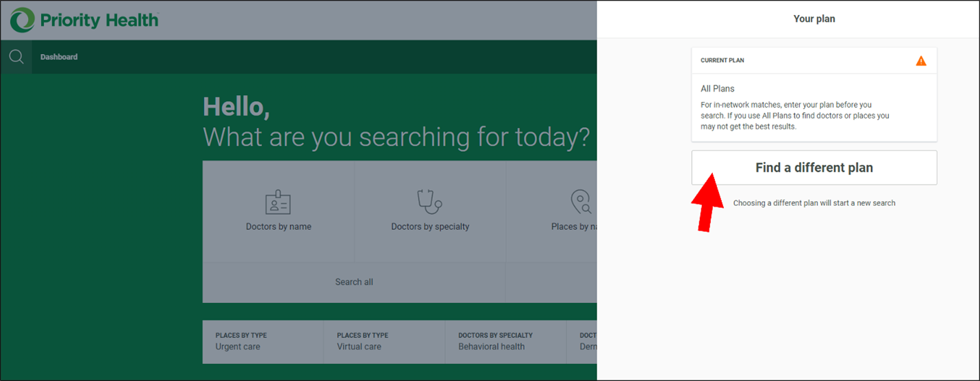This screenshot has height=381, width=980.
Task: Click the Your plan panel heading
Action: (x=814, y=19)
